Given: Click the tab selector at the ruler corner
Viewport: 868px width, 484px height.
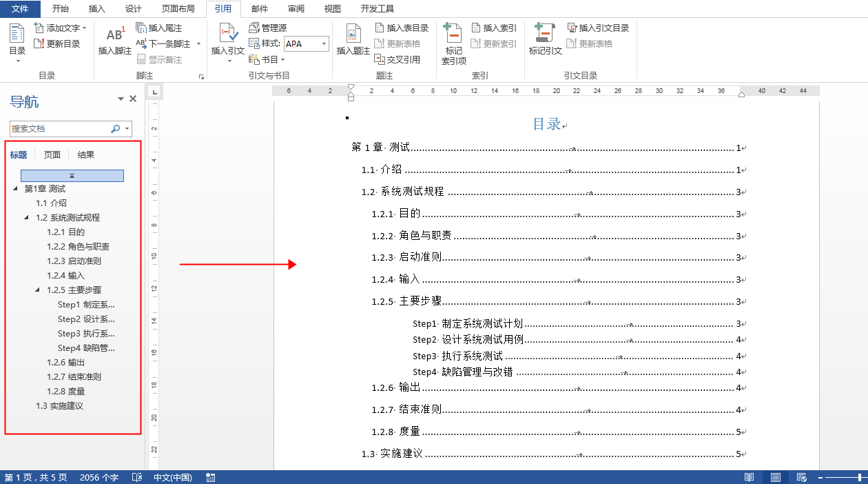Looking at the screenshot, I should [x=155, y=91].
